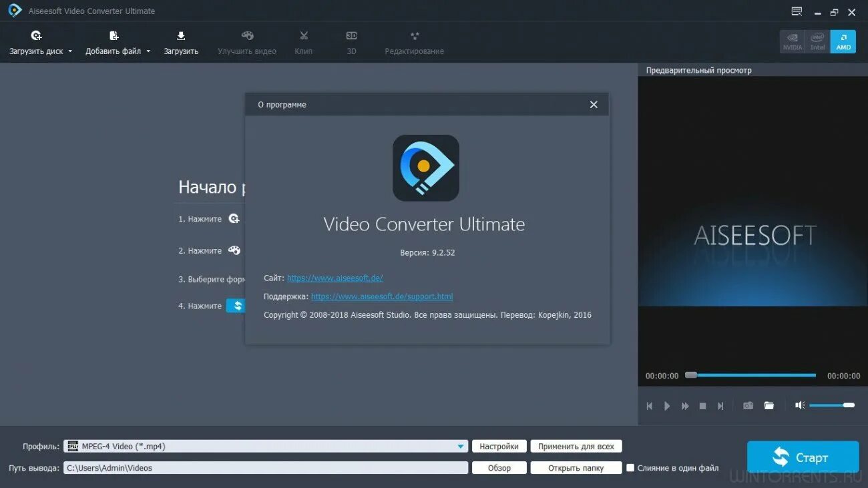Open snapshot folder icon in preview
This screenshot has height=488, width=868.
click(769, 406)
